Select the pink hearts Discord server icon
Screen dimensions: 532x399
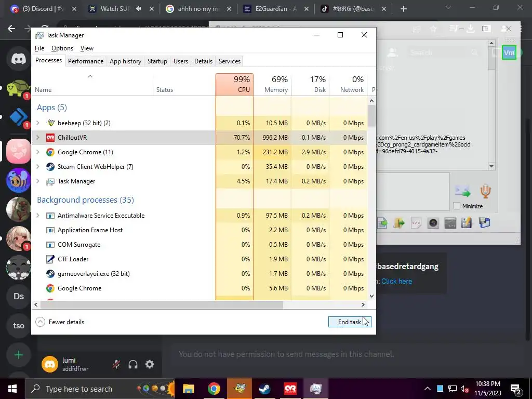tap(18, 151)
